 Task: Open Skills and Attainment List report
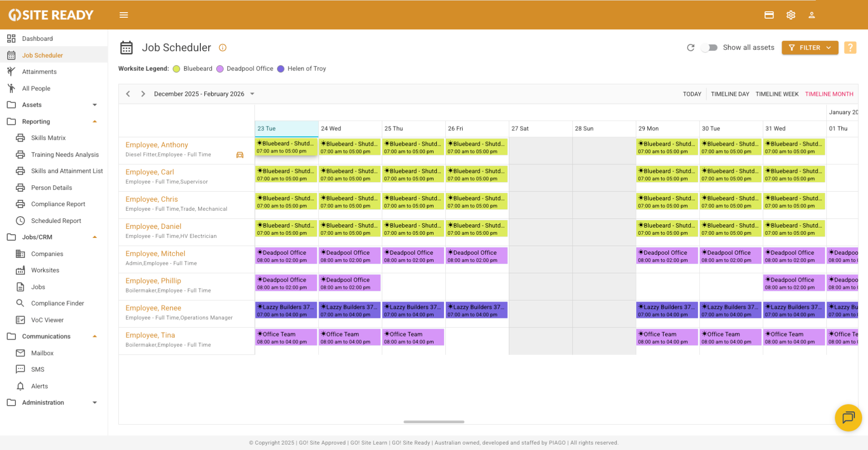pos(67,171)
